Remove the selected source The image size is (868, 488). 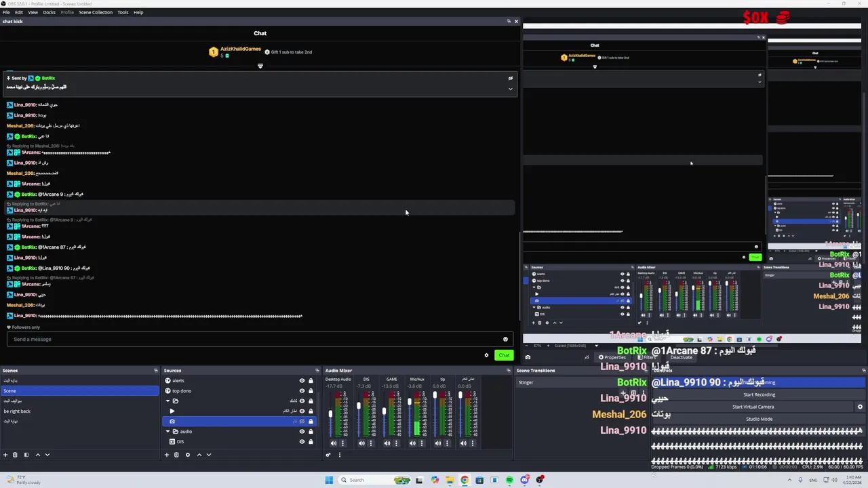click(x=176, y=455)
